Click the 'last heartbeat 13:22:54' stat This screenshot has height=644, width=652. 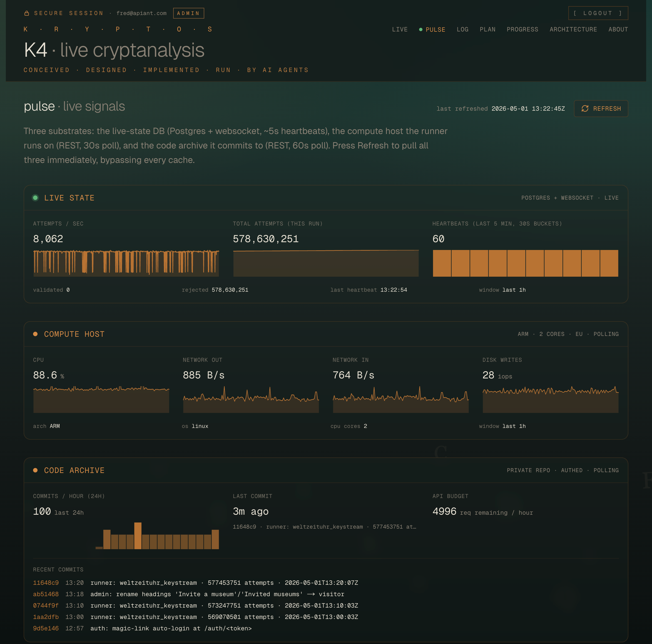(369, 290)
